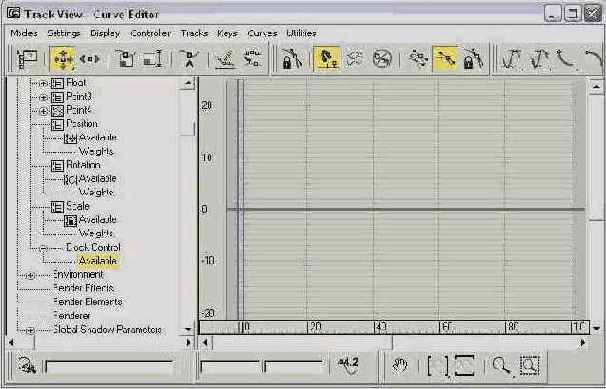Select the Zoom Region tool
The height and width of the screenshot is (389, 606).
529,365
